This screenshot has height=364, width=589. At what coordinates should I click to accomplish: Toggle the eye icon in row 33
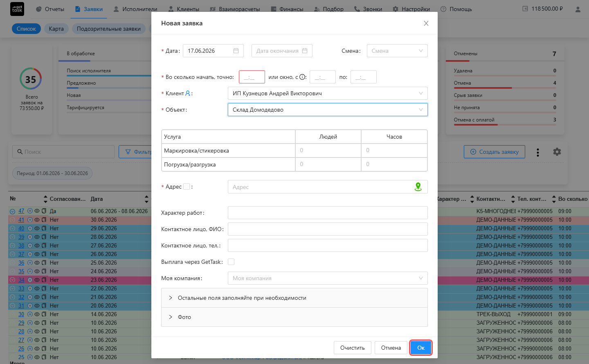pos(37,288)
